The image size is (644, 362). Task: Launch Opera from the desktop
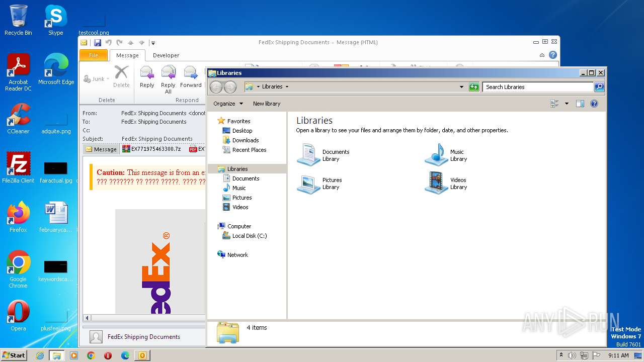click(x=18, y=315)
